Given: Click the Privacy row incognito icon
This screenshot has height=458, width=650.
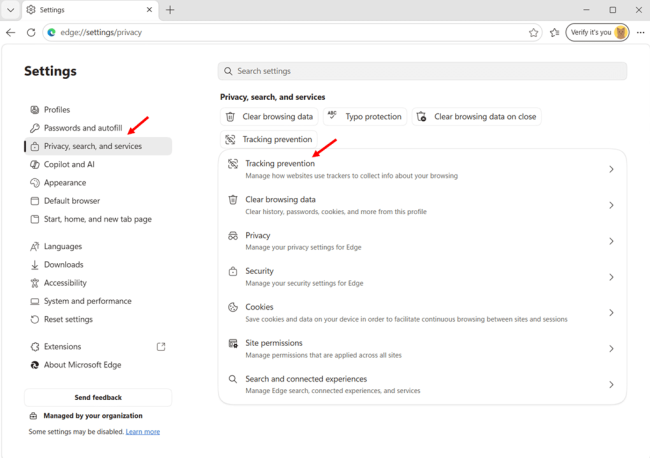Looking at the screenshot, I should tap(233, 236).
